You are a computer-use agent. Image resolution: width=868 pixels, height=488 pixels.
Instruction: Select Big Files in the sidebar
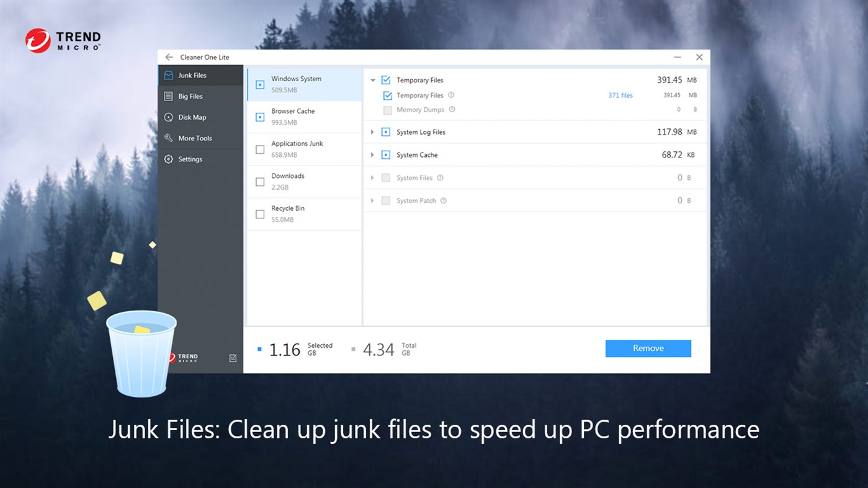(200, 96)
